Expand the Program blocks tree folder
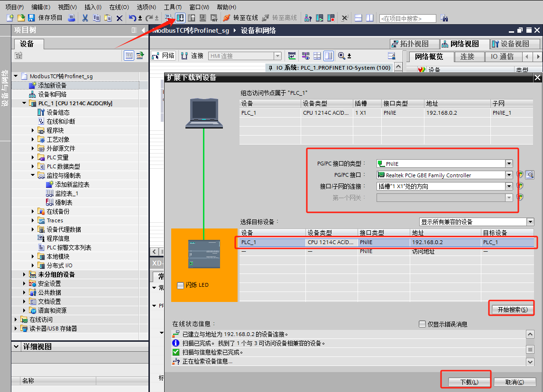 (x=33, y=130)
